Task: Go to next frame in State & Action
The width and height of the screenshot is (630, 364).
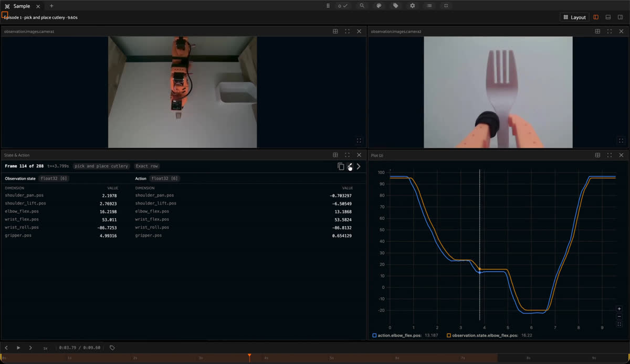Action: 359,166
